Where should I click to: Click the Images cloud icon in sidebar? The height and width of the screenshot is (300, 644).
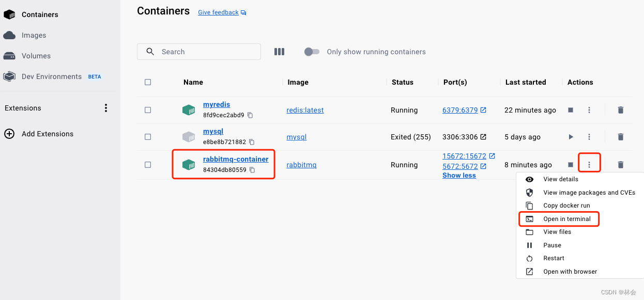coord(9,35)
